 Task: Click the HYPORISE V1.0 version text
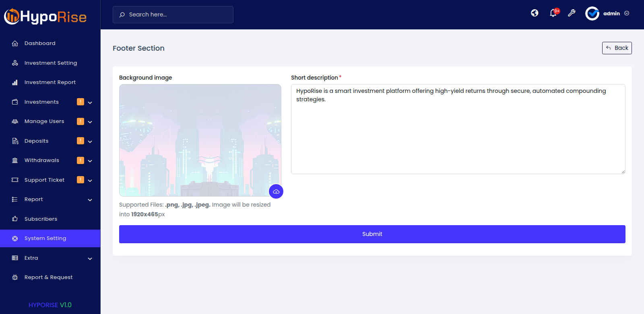50,305
